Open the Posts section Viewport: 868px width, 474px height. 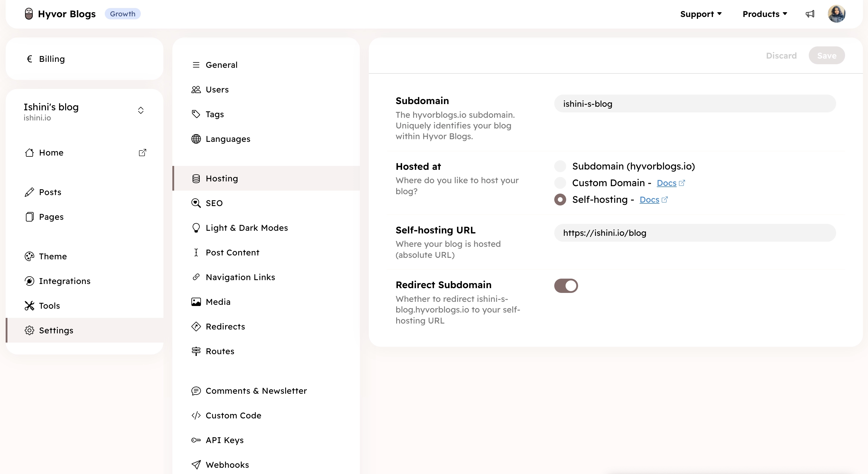[85, 192]
